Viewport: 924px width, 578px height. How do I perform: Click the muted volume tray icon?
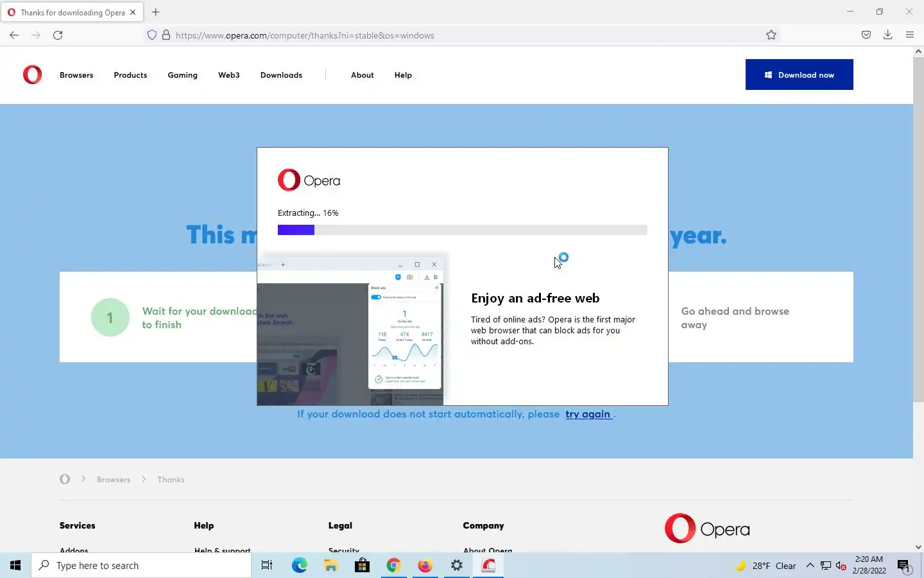(x=841, y=566)
